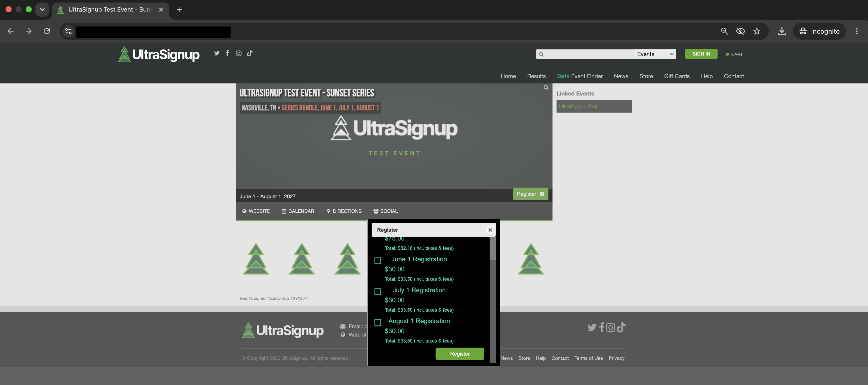The width and height of the screenshot is (868, 385).
Task: Click August 1 Registration label text
Action: point(419,321)
